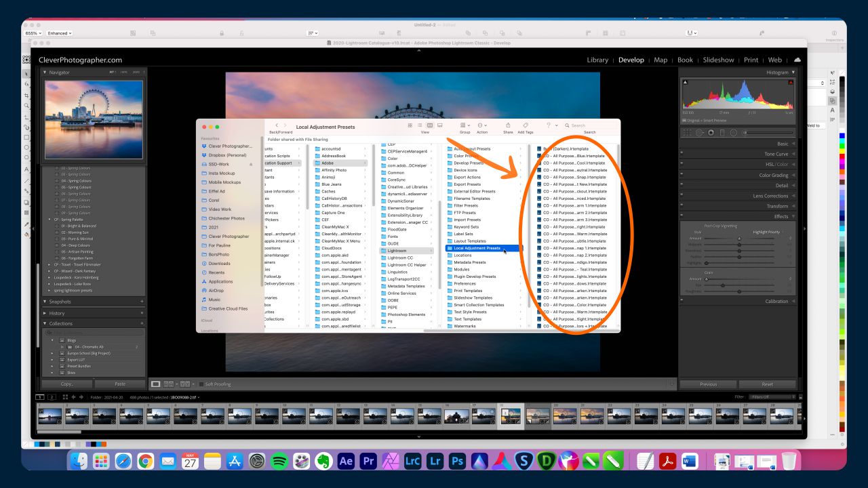Toggle the shadow clipping indicator in Histogram

tap(684, 82)
